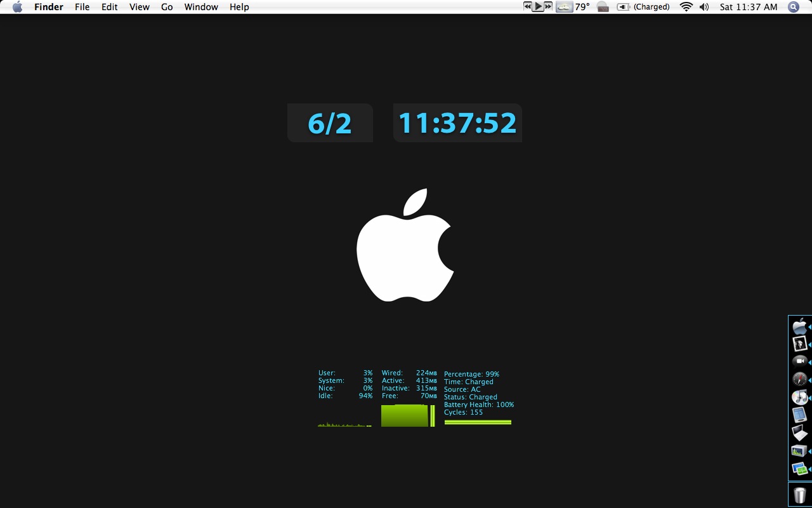Open the weather menu showing 79°
The width and height of the screenshot is (812, 508).
(573, 7)
